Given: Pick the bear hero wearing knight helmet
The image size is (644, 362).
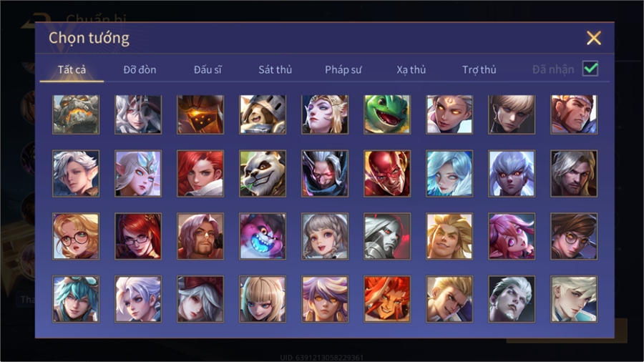Looking at the screenshot, I should [263, 114].
